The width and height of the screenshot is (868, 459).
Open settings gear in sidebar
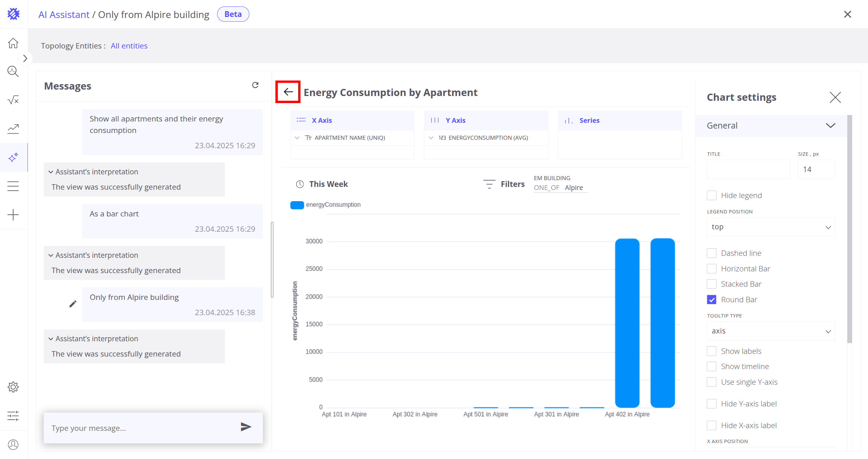tap(13, 387)
